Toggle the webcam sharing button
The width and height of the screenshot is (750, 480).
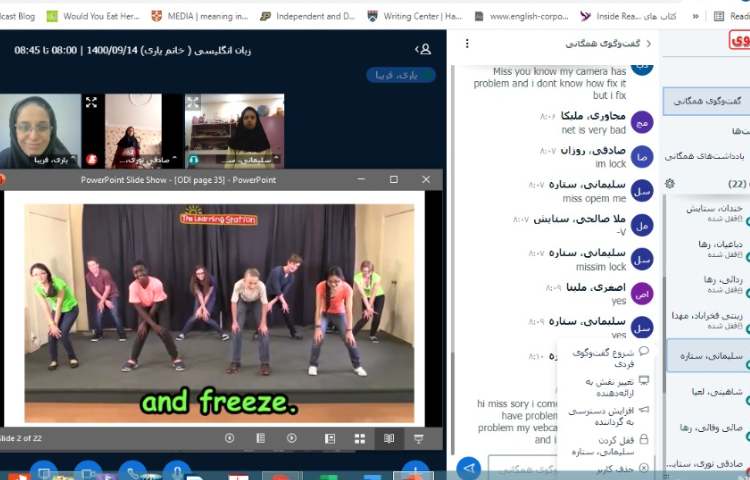point(88,470)
